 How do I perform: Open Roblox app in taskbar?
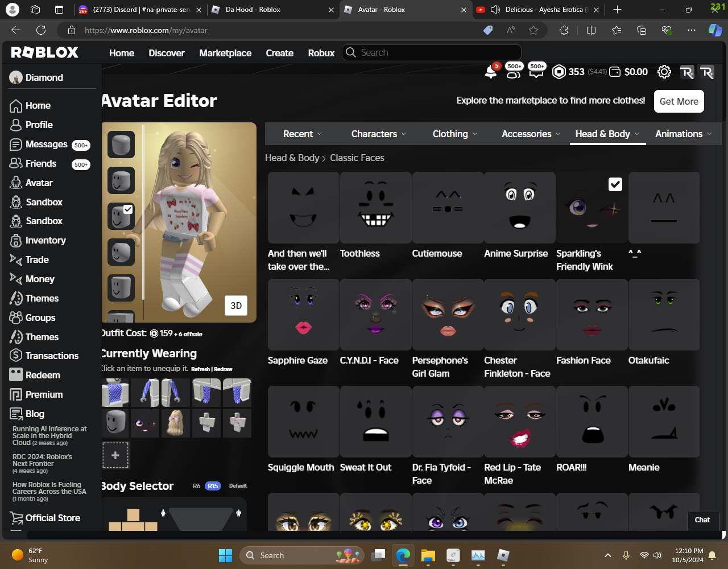503,555
